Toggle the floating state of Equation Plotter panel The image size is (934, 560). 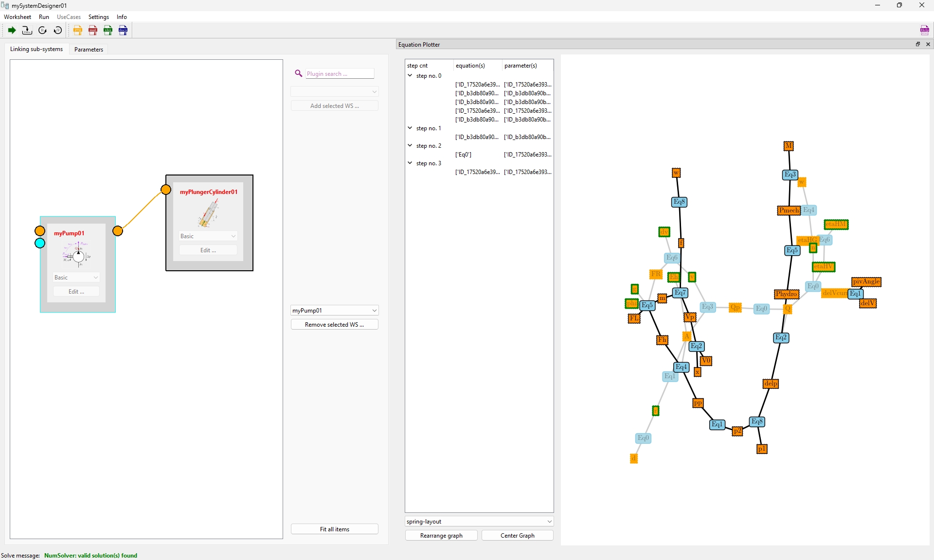tap(917, 44)
